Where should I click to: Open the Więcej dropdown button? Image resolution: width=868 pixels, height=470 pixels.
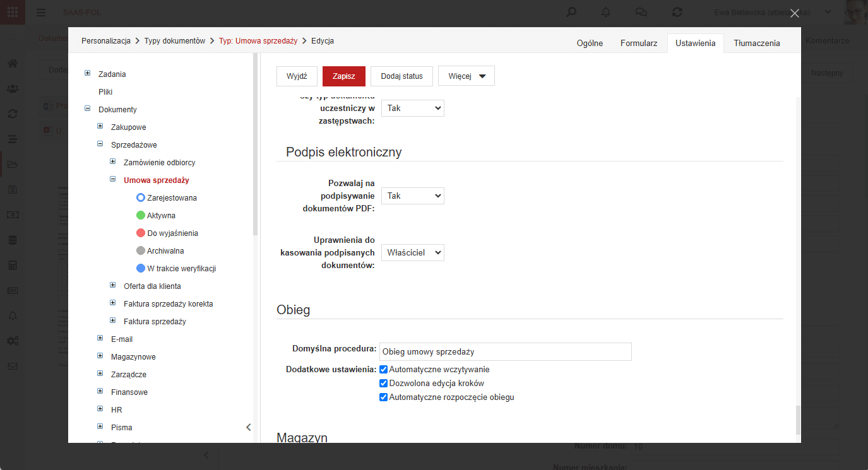tap(467, 76)
